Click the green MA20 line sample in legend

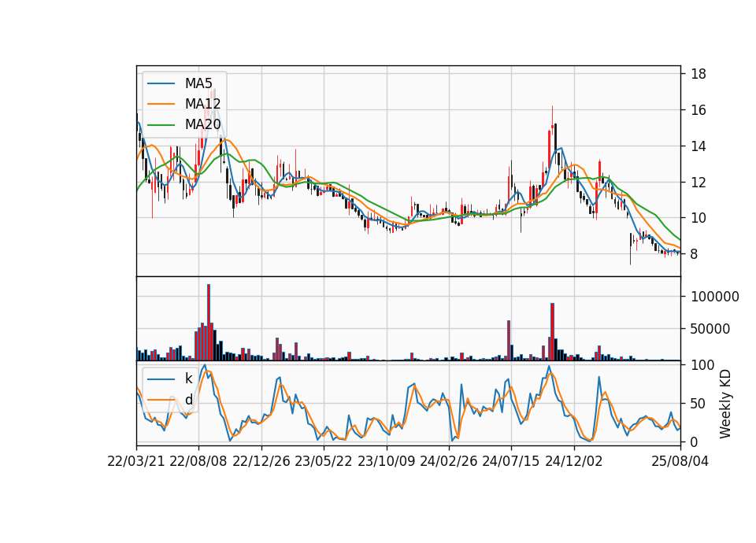coord(161,124)
